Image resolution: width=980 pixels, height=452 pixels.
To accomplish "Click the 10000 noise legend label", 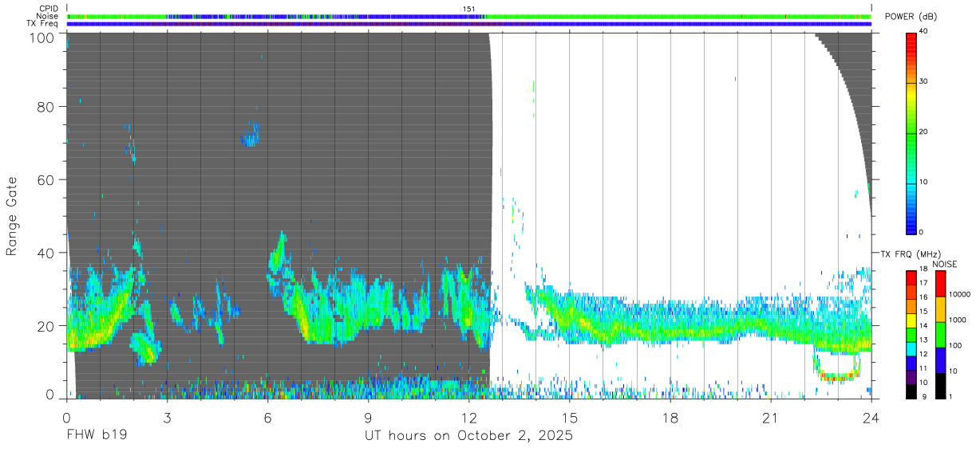I will point(960,295).
